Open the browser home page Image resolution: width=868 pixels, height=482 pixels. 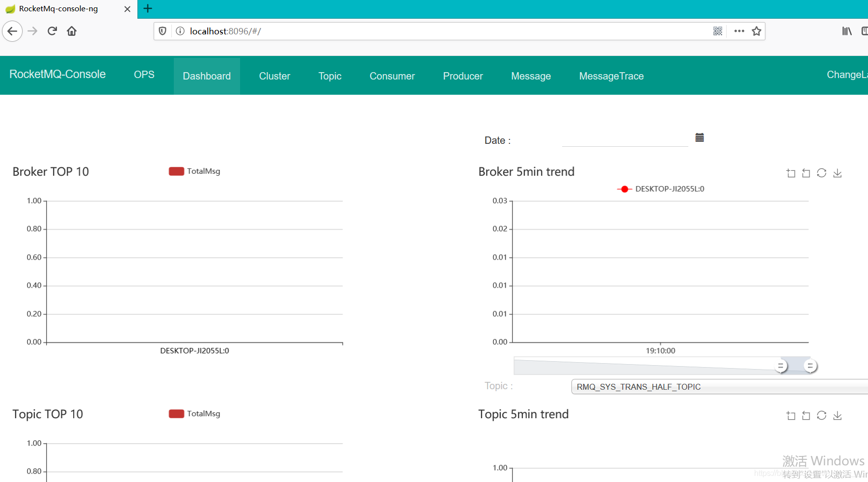click(72, 31)
